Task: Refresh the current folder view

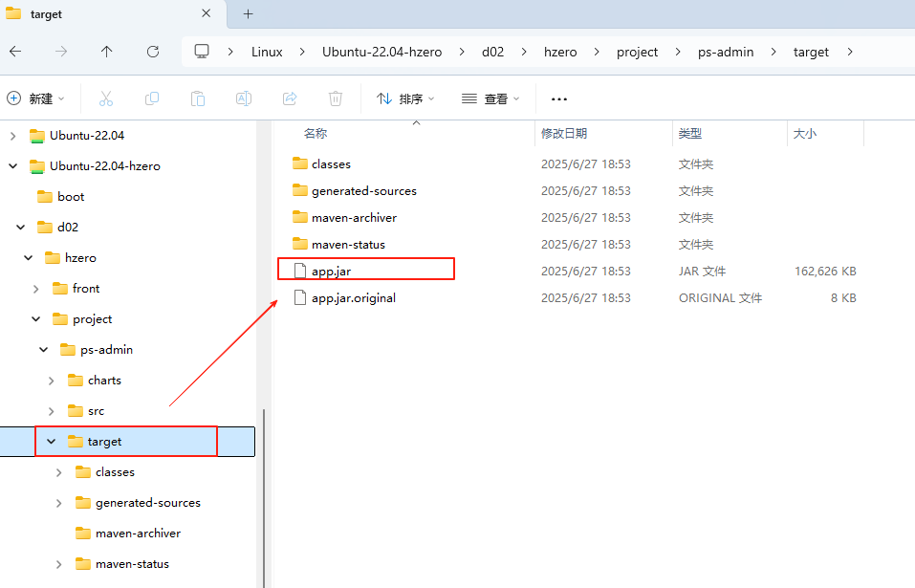Action: coord(153,52)
